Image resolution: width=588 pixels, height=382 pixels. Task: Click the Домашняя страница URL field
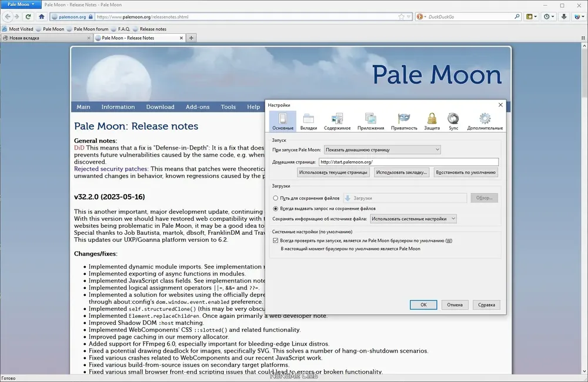409,162
